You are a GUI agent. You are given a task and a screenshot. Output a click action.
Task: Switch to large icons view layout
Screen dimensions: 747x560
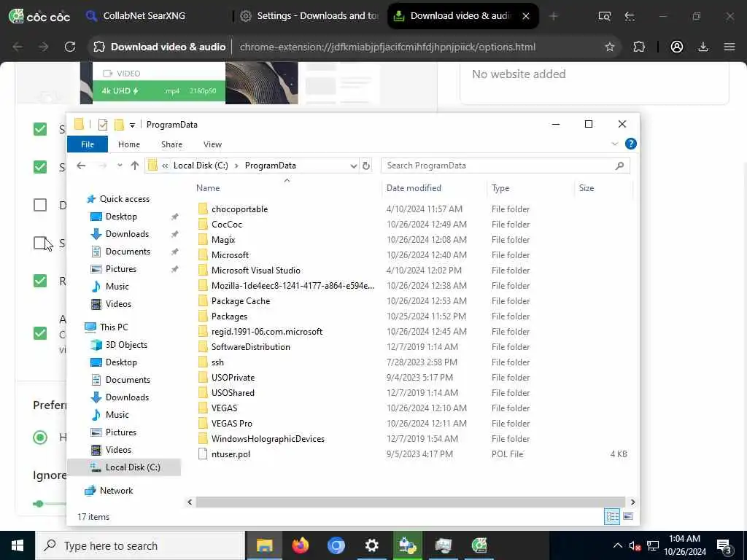[628, 516]
